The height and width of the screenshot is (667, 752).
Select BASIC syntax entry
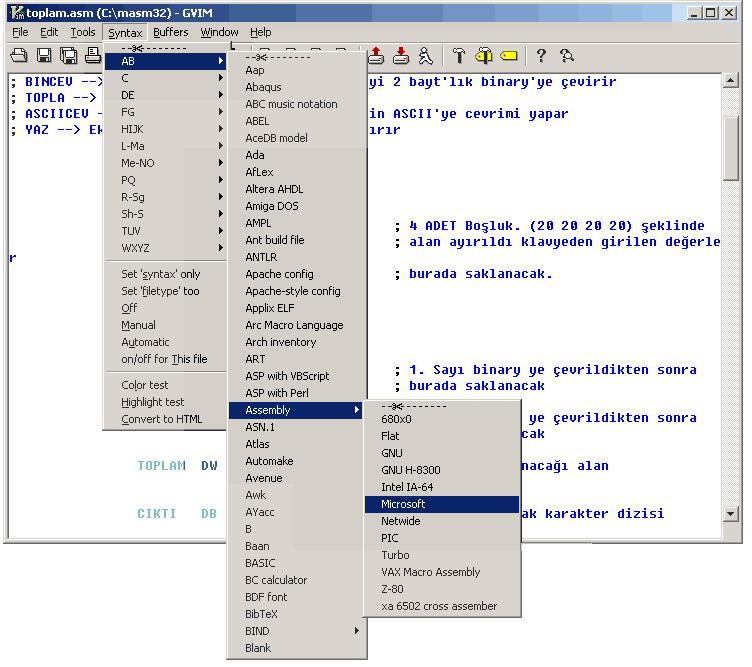297,563
